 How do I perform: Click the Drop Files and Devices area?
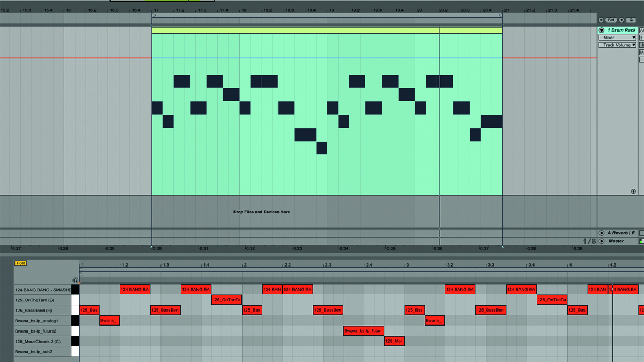click(x=261, y=212)
